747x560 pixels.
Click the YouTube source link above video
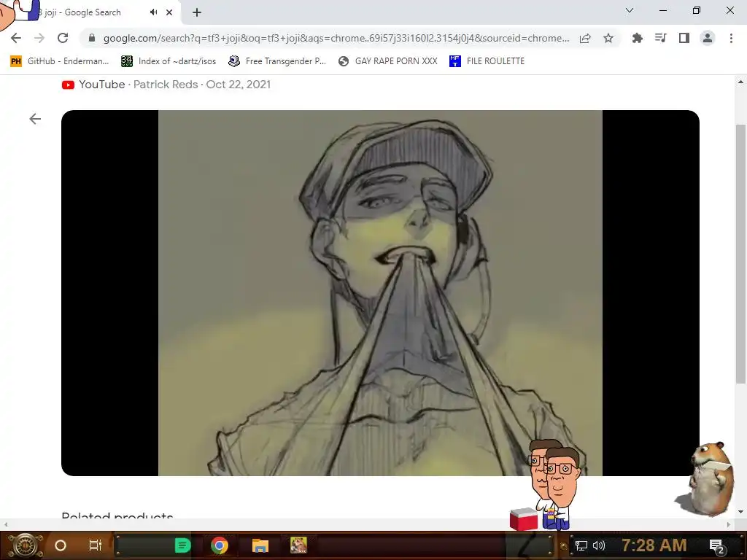[93, 85]
